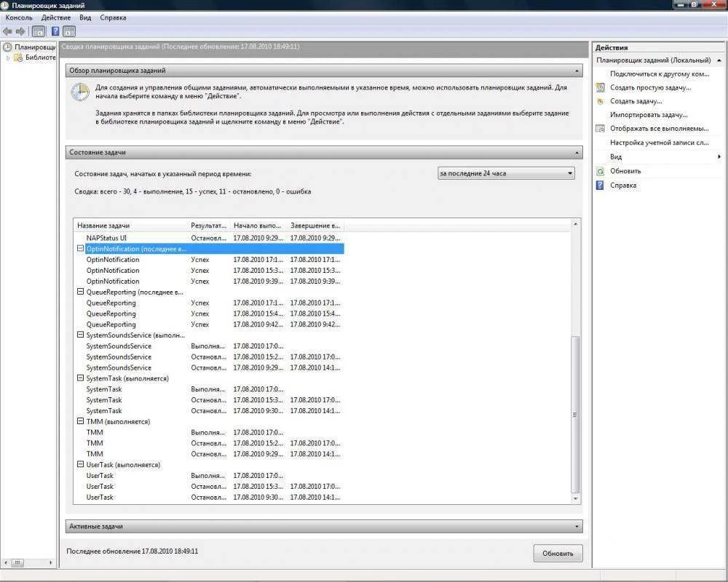Expand the Активные задачи section
The width and height of the screenshot is (728, 582).
577,527
